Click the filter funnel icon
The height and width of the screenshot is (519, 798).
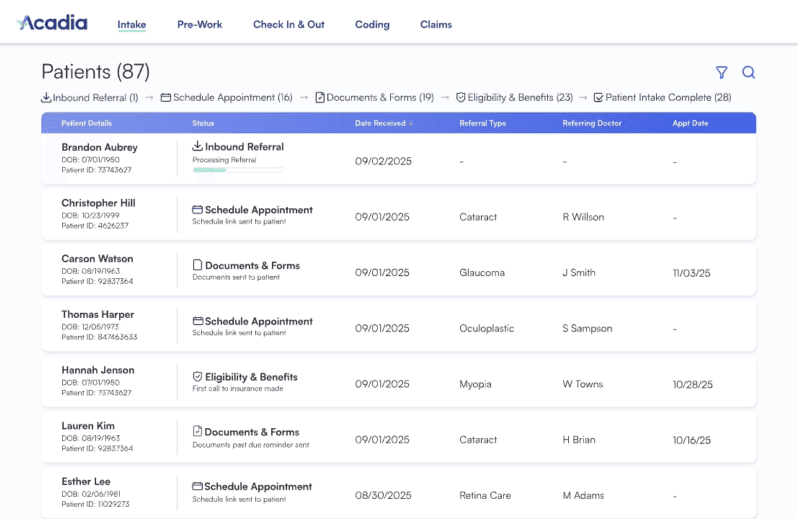[721, 72]
